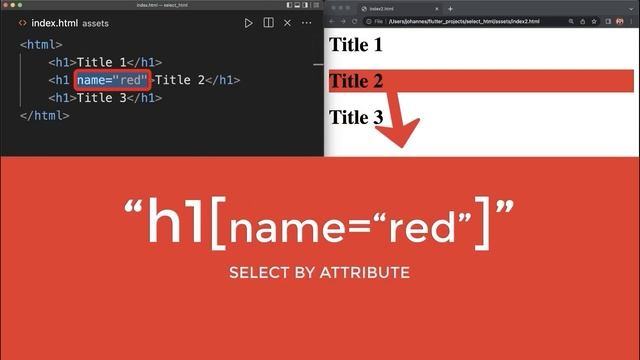Open Customize Layout icon in VS Code
The image size is (640, 360).
point(316,5)
